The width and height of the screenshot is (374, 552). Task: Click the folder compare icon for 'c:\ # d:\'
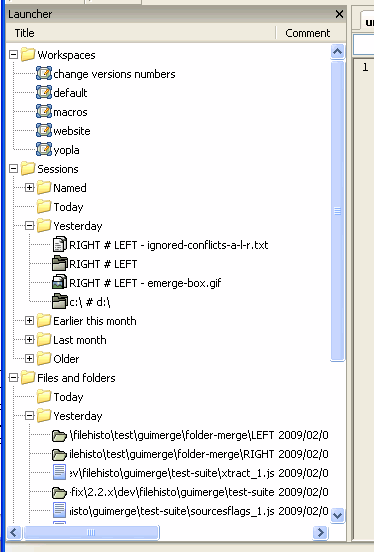60,302
